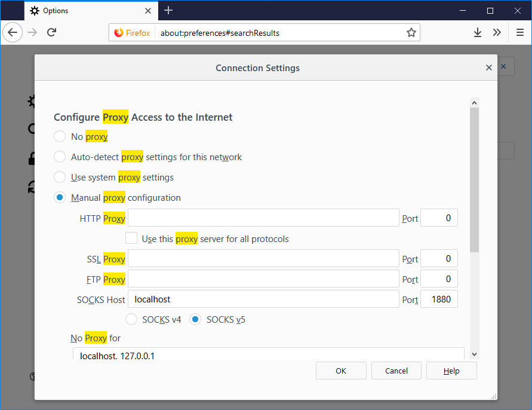Image resolution: width=532 pixels, height=410 pixels.
Task: Click the Help button
Action: [x=451, y=371]
